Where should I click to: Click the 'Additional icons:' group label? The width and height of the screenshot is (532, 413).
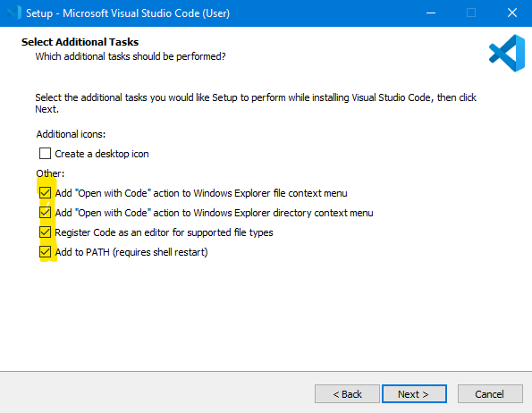(x=71, y=134)
